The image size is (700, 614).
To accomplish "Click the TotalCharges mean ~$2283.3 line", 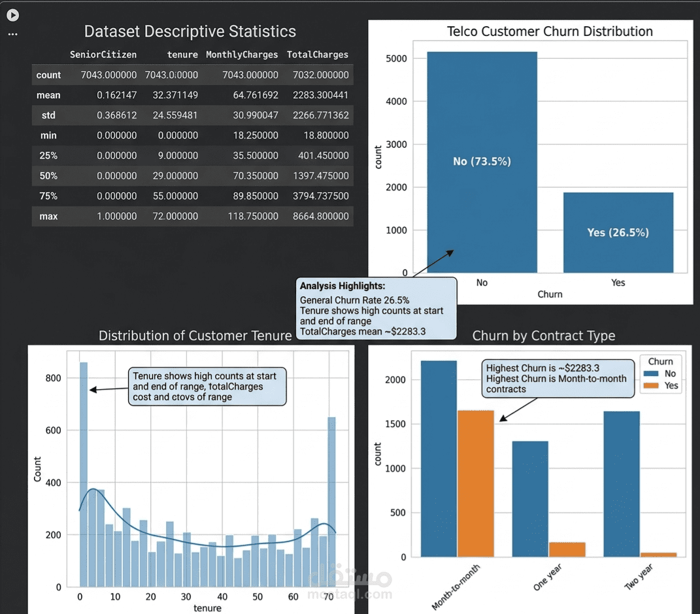I will 363,332.
